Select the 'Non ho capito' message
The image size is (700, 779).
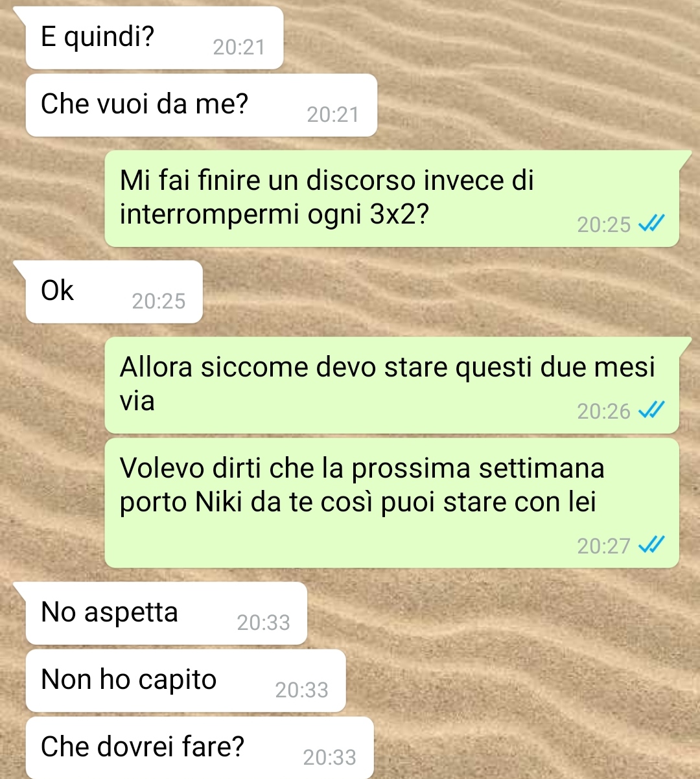[185, 680]
